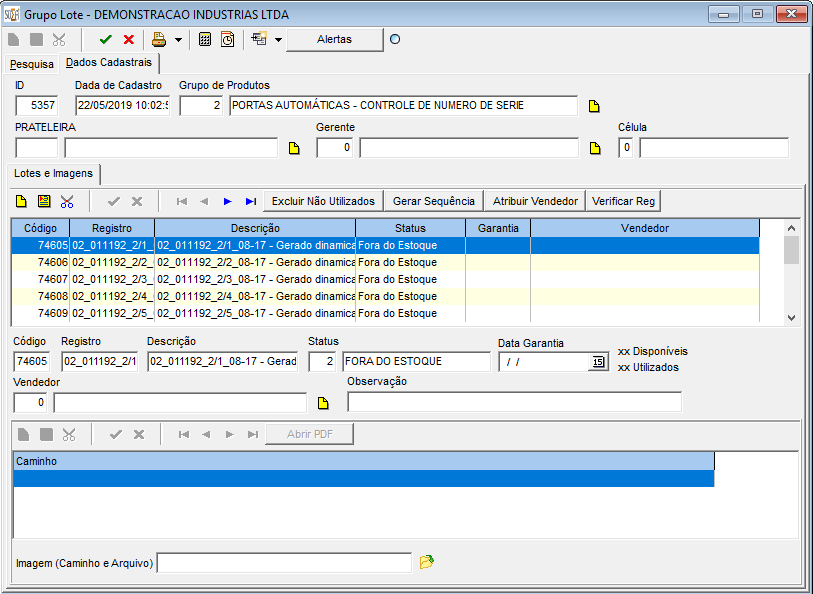Click the Atribuir Vendedor button
This screenshot has width=813, height=594.
coord(535,201)
